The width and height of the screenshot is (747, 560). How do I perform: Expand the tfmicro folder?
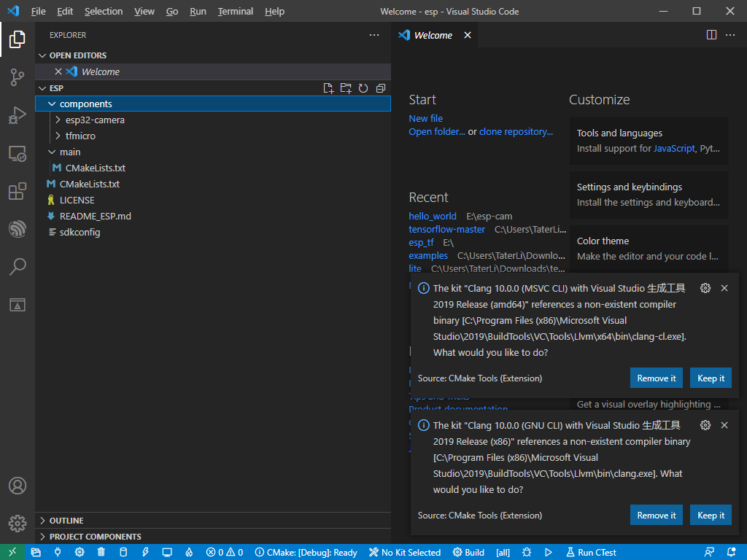58,136
